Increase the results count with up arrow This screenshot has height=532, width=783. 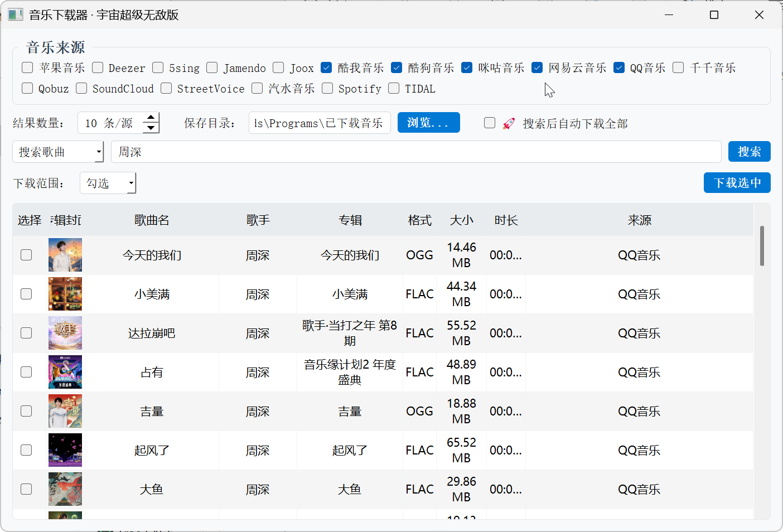click(x=151, y=118)
